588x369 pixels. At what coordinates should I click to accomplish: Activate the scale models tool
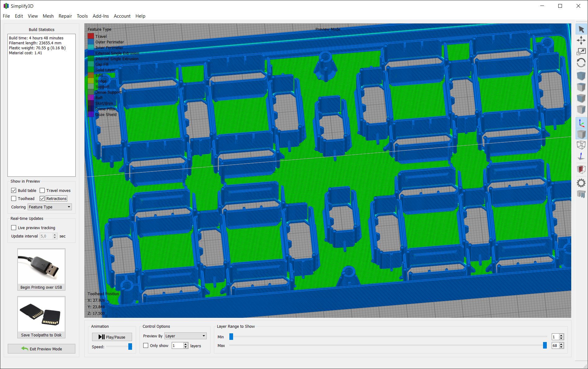pyautogui.click(x=581, y=51)
